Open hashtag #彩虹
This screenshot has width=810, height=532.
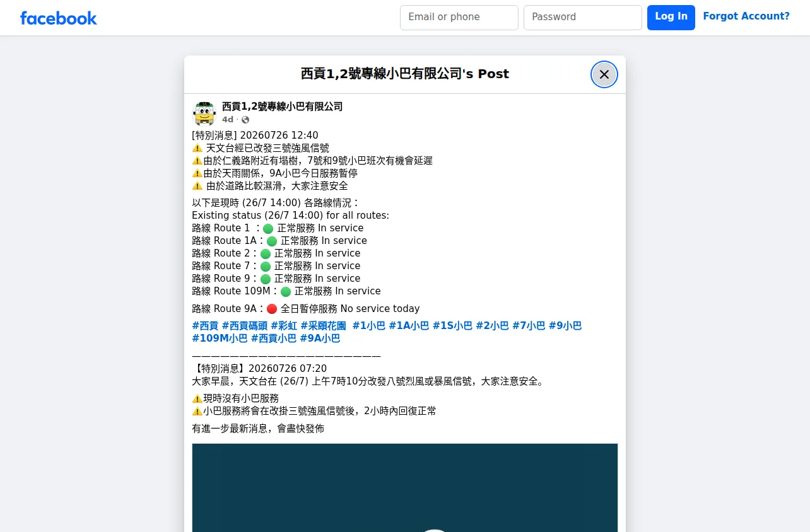(284, 326)
